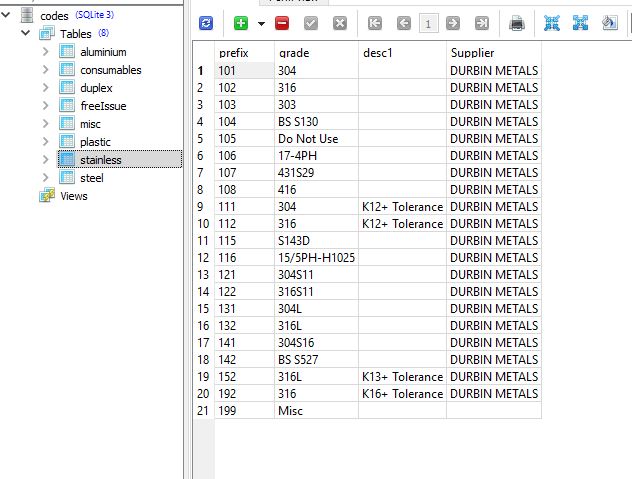The height and width of the screenshot is (479, 632).
Task: Expand the consumables table node
Action: [x=46, y=69]
